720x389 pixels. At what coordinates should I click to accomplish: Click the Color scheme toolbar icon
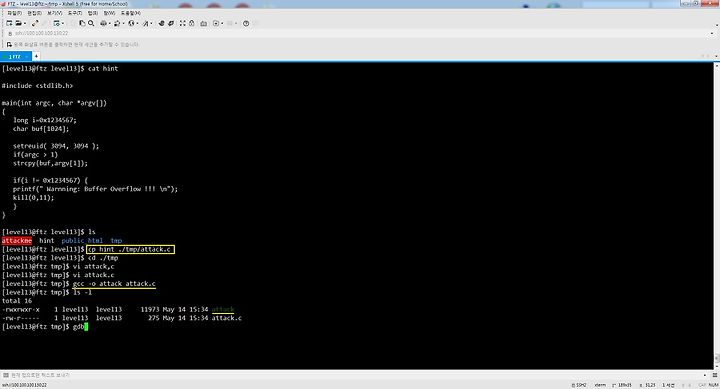[x=117, y=23]
